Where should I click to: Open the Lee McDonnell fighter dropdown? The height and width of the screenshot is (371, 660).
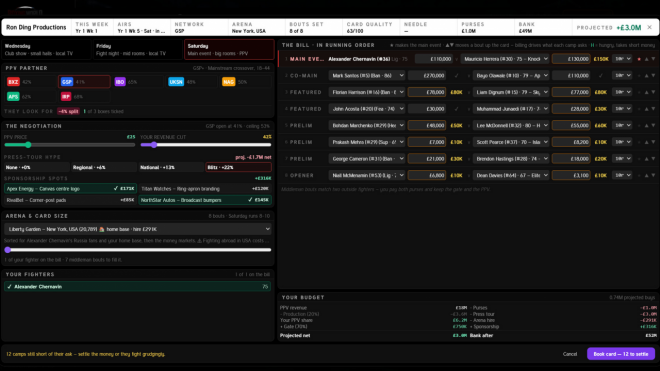pos(511,125)
